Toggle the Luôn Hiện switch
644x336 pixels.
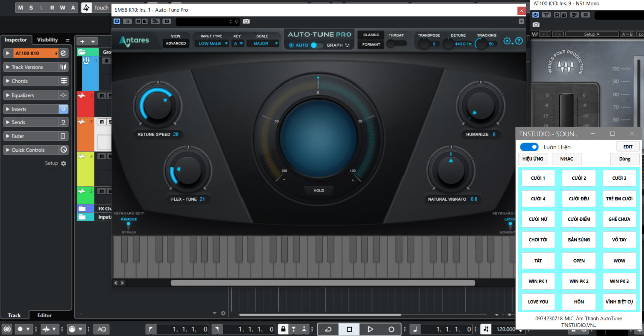click(529, 147)
